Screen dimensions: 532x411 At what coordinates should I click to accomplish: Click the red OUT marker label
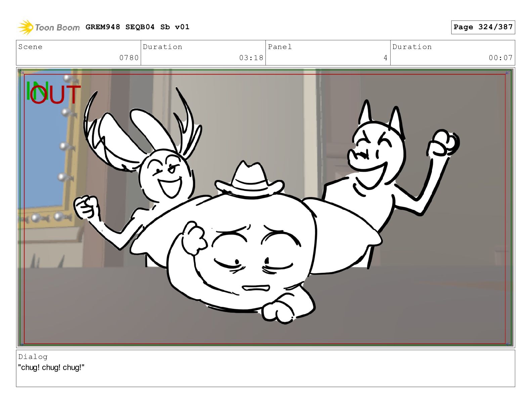[x=55, y=94]
